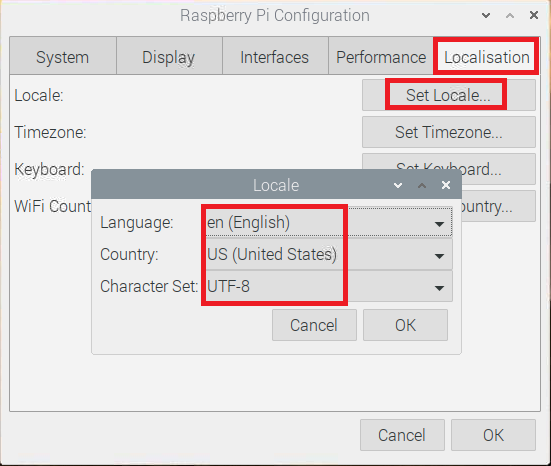The height and width of the screenshot is (466, 551).
Task: Open the Character Set dropdown showing UTF-8
Action: click(329, 286)
